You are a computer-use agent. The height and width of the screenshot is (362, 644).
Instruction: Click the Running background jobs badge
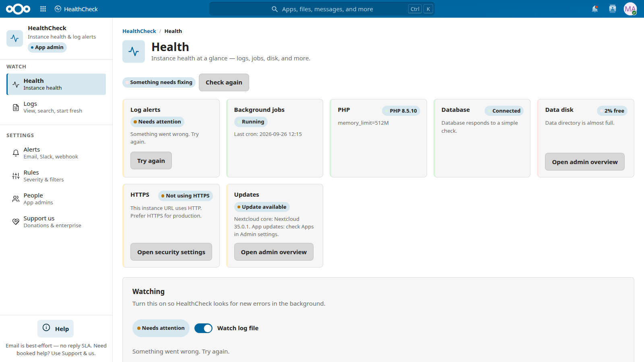[x=251, y=122]
